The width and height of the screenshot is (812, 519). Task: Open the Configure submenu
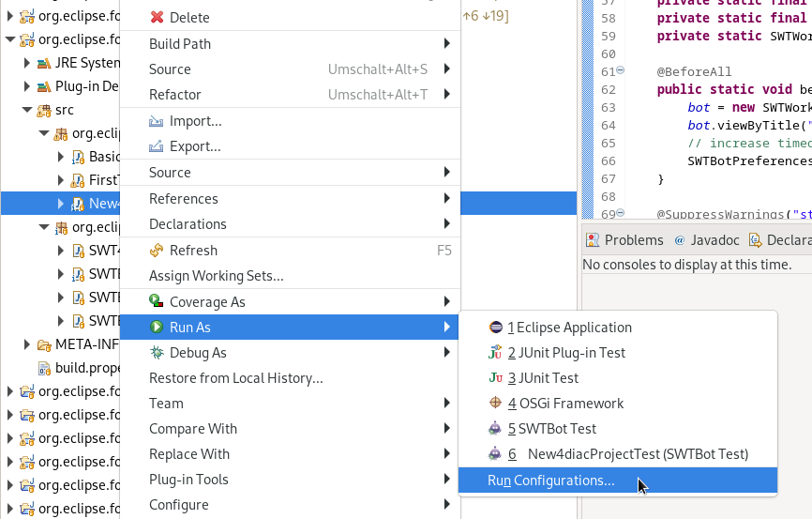(x=290, y=505)
